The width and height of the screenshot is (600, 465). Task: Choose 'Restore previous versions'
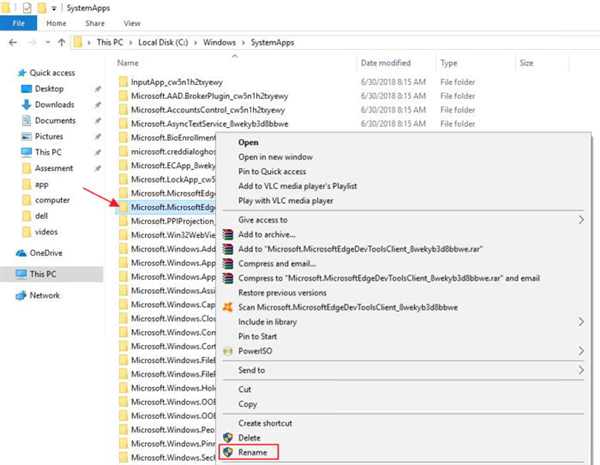[x=282, y=293]
